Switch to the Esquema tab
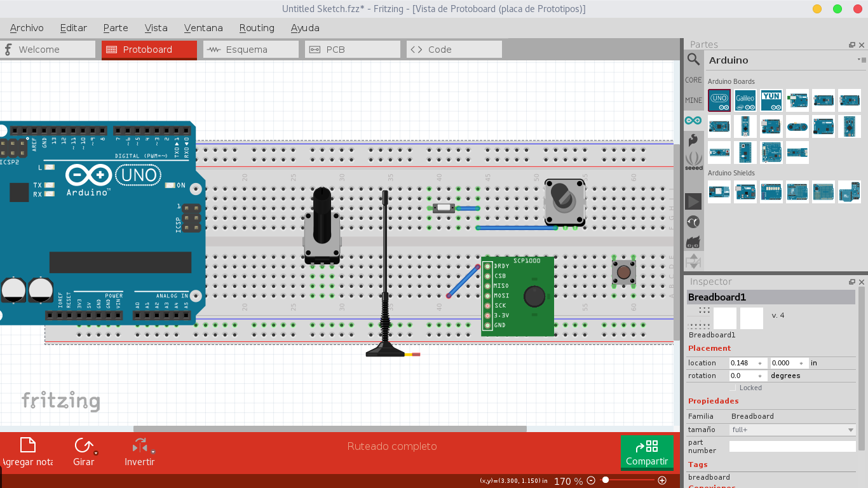The height and width of the screenshot is (488, 868). (251, 50)
